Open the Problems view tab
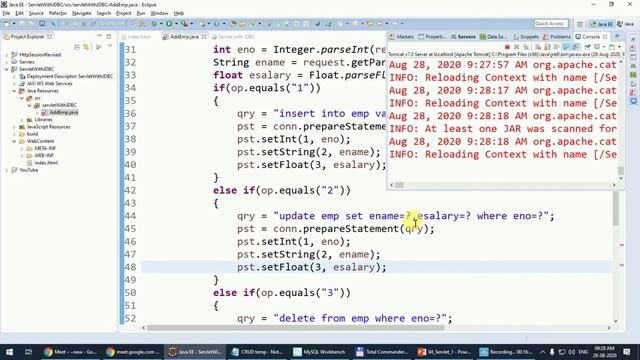640x360 pixels. tap(557, 37)
